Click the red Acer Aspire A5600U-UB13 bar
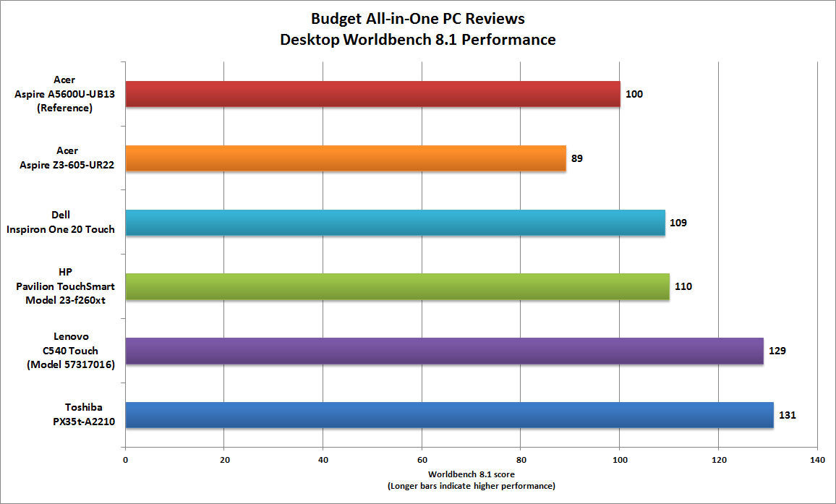 point(372,94)
